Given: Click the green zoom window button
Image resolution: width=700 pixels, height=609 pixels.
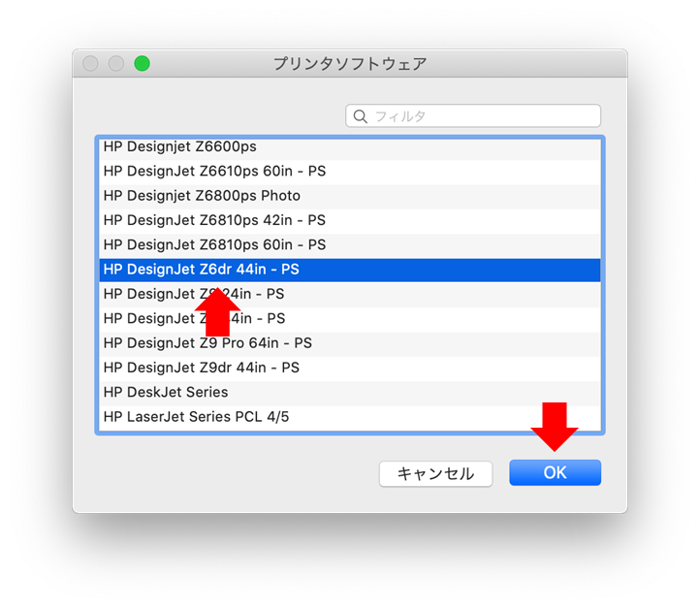Looking at the screenshot, I should tap(142, 63).
